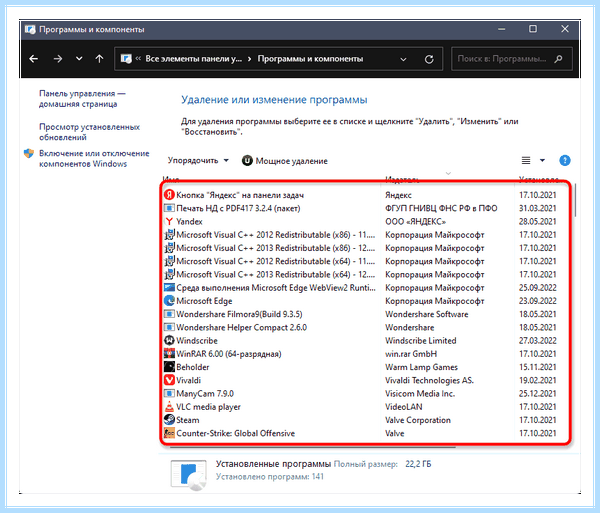Click Мощное удаление toolbar button

[x=285, y=161]
